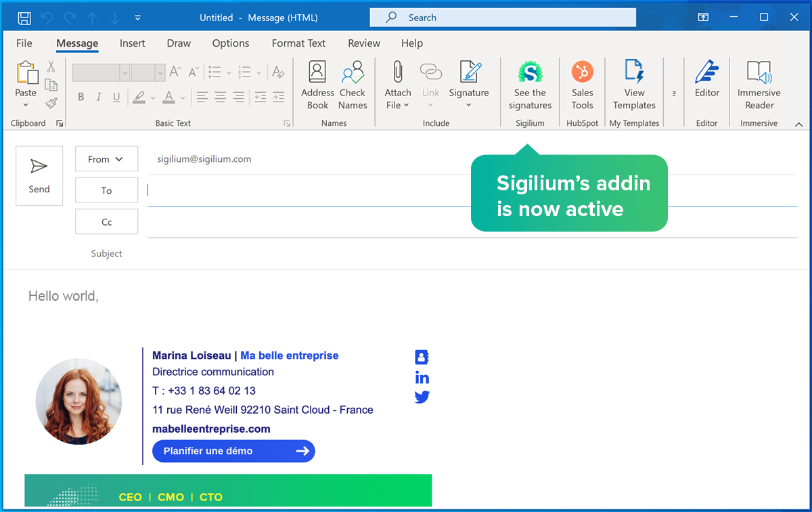Align text right
The image size is (812, 512).
click(238, 98)
